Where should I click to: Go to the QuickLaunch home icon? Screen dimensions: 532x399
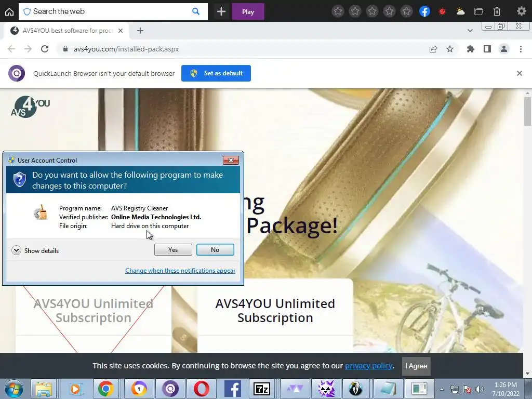pyautogui.click(x=9, y=11)
